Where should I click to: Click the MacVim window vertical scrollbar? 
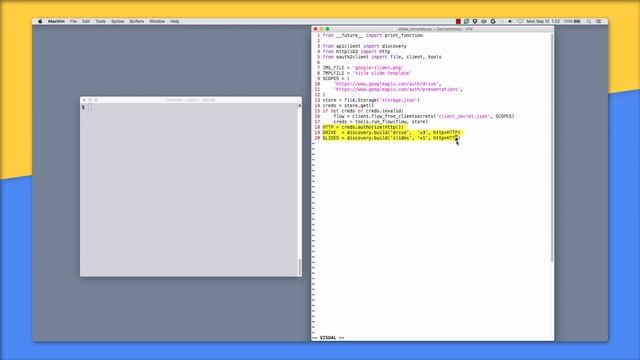552,147
